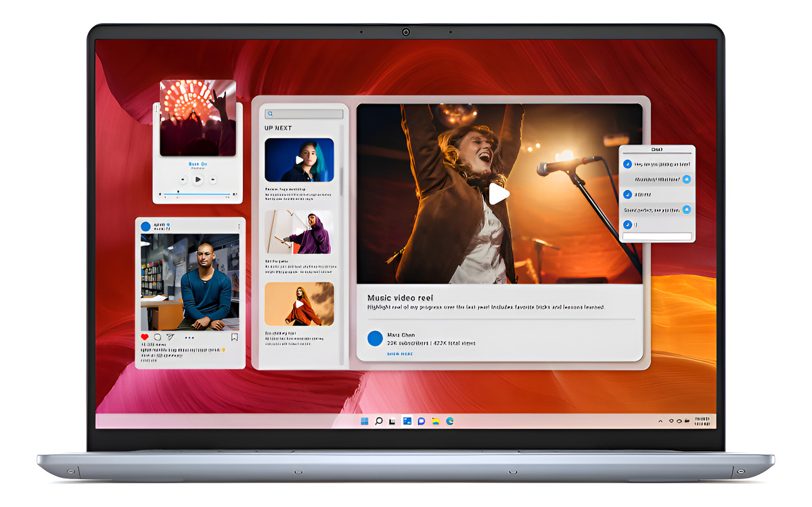
Task: Play the main Music video reel
Action: tap(499, 194)
